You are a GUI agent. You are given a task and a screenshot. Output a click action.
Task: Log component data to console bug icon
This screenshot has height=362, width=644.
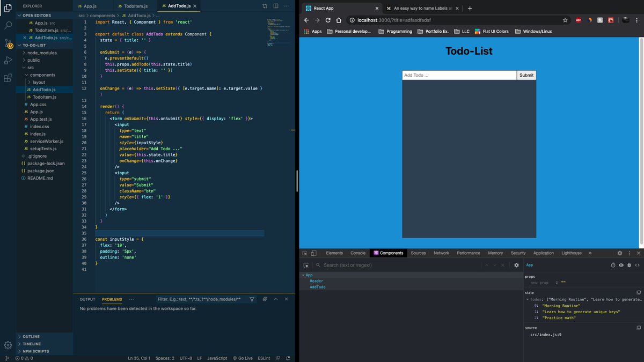point(630,265)
